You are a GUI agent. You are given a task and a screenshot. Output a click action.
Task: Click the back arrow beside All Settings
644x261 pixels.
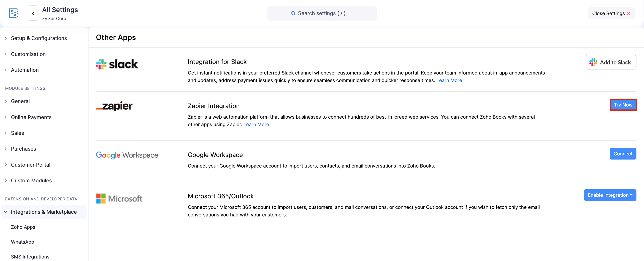(33, 13)
